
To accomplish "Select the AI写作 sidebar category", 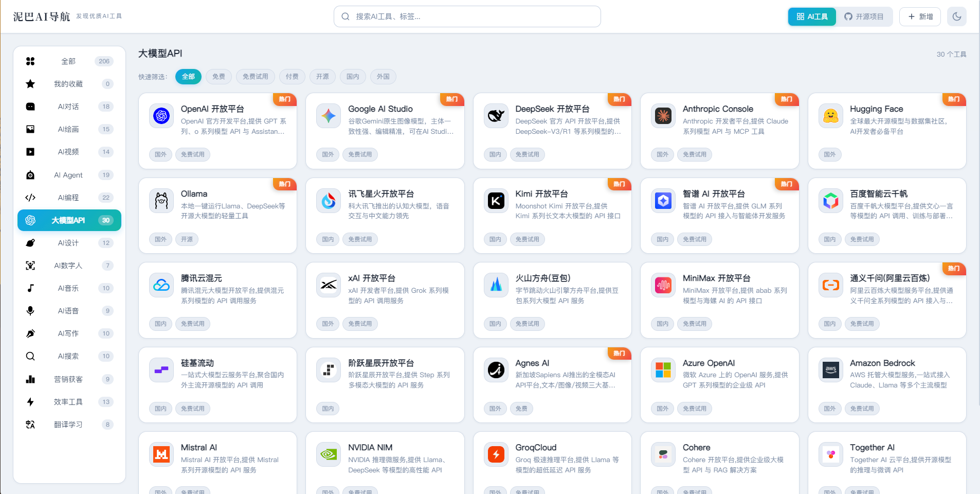I will tap(69, 333).
